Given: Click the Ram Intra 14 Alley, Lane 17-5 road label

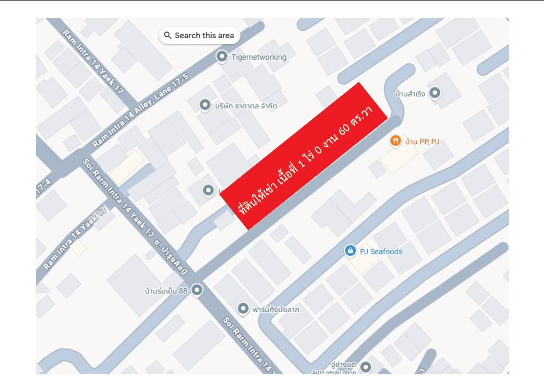Looking at the screenshot, I should pos(141,111).
